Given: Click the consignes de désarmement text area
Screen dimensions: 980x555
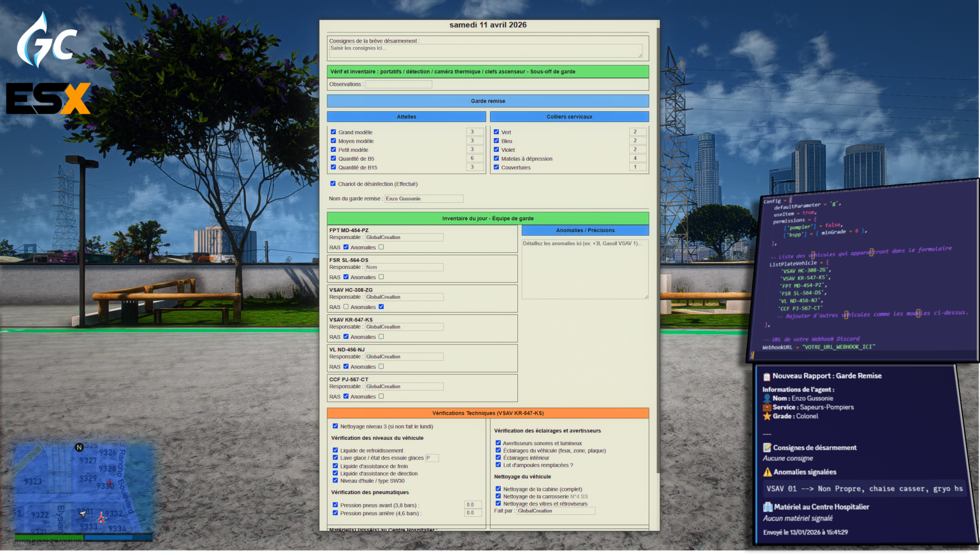Looking at the screenshot, I should (486, 51).
